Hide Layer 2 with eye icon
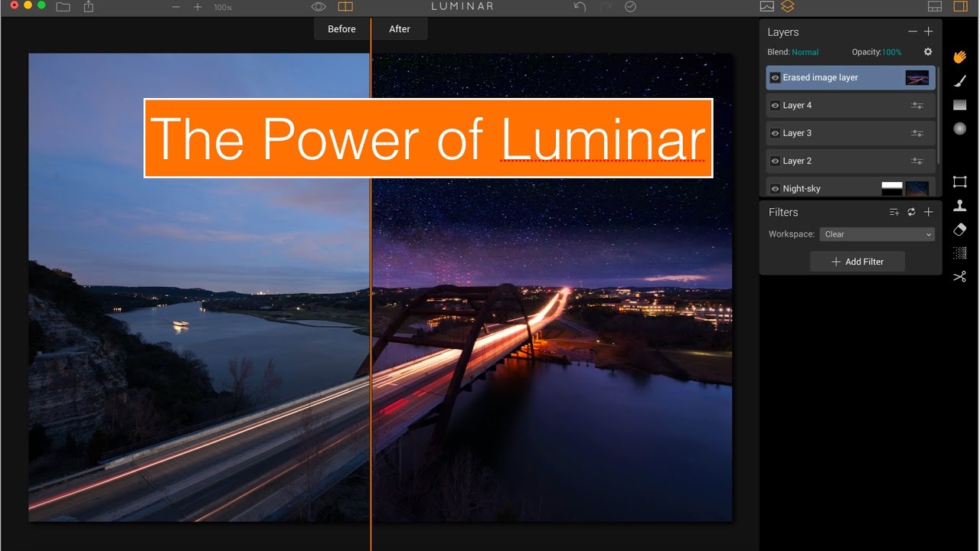 point(775,161)
